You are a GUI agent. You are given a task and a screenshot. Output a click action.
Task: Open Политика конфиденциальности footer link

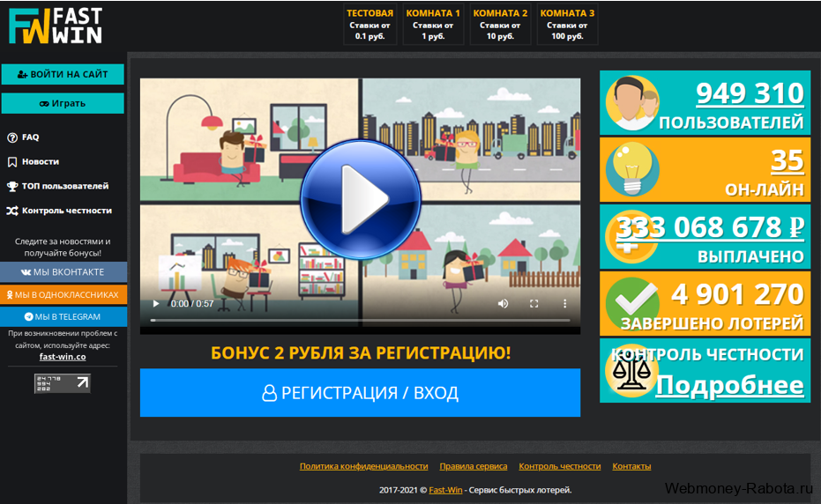(364, 466)
